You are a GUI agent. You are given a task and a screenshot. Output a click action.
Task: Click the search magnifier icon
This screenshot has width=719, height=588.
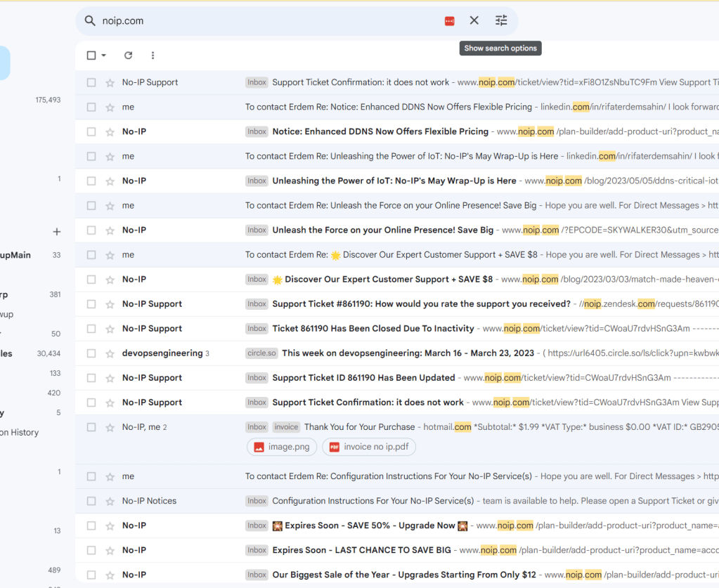(x=90, y=20)
